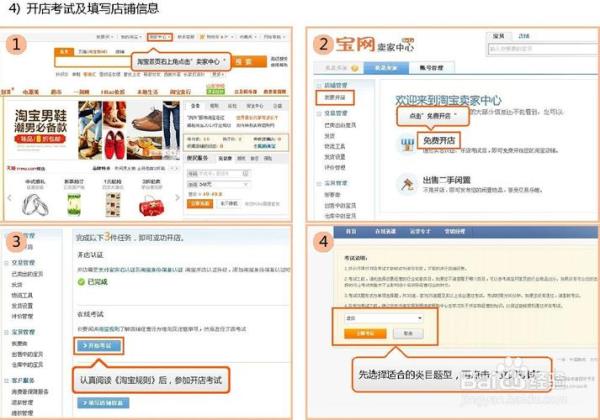Click the orange recharge button under 便民服务

coord(200,203)
